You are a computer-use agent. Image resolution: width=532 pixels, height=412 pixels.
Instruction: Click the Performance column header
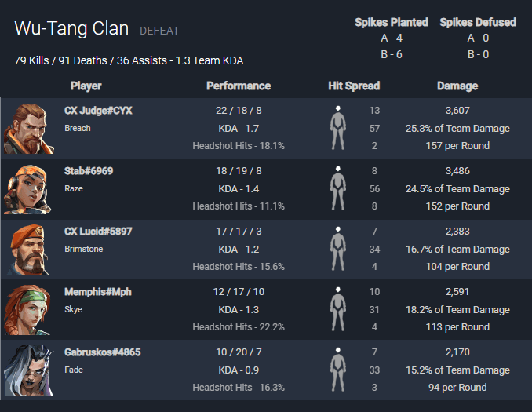(x=239, y=86)
